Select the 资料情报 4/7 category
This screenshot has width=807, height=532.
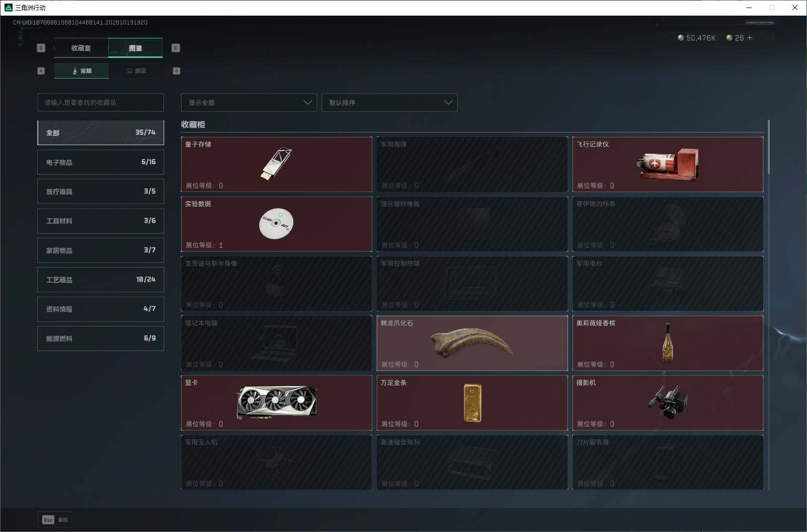tap(101, 309)
